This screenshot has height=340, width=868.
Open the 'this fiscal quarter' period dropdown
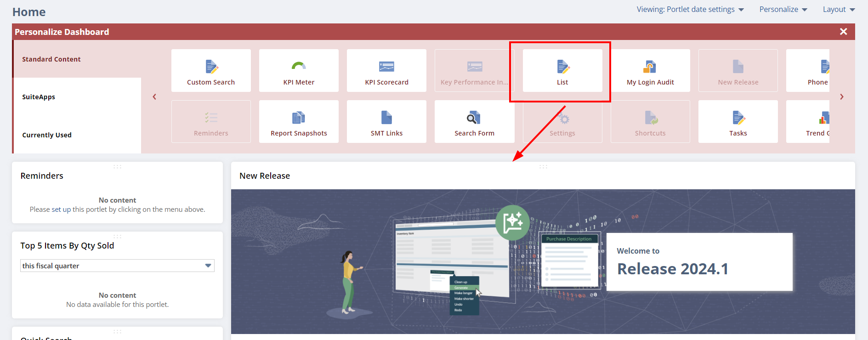coord(117,266)
